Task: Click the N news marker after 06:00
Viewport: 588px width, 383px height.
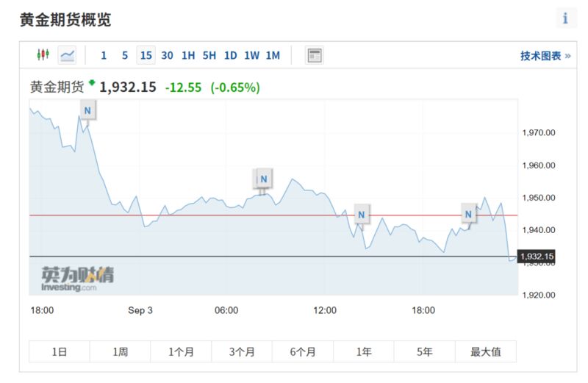Action: (264, 179)
